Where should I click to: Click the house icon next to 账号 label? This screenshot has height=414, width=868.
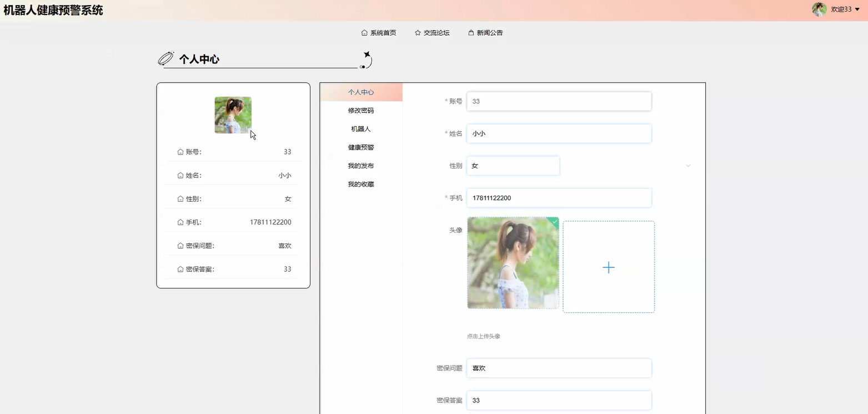(180, 151)
